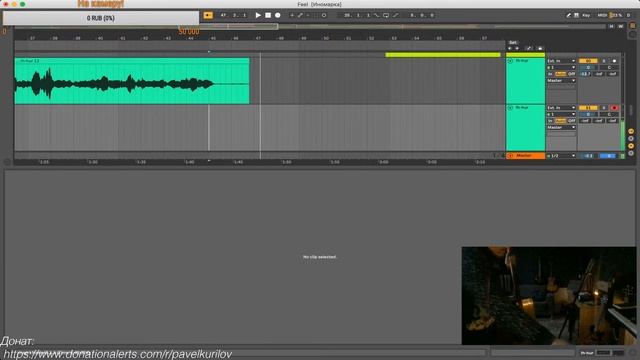640x360 pixels.
Task: Toggle the Computer MIDI Keyboard icon
Action: tap(576, 15)
